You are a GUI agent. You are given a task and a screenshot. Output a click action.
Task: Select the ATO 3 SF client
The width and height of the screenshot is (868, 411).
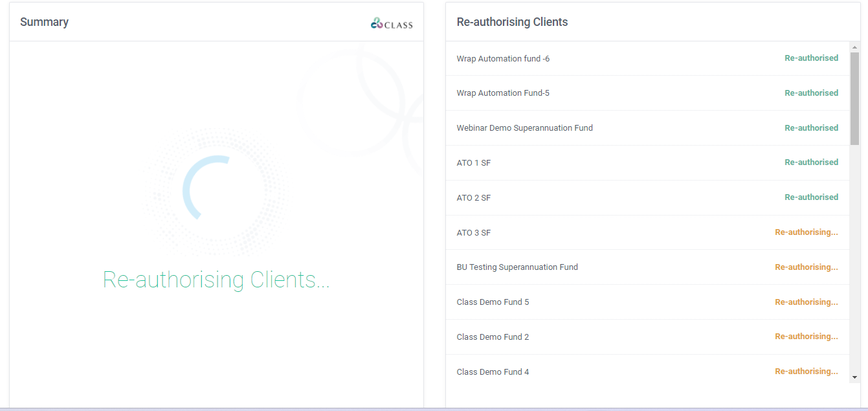click(x=473, y=233)
